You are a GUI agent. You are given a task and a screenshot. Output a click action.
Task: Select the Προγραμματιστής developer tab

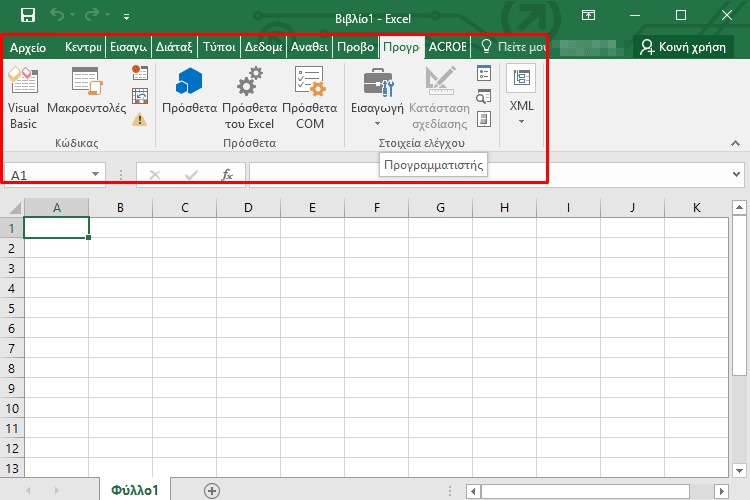coord(402,47)
